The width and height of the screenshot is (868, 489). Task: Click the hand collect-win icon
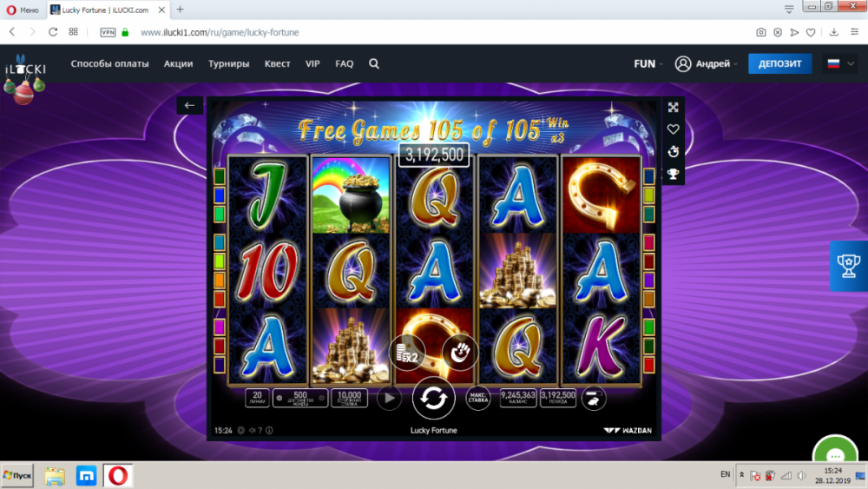(x=459, y=353)
